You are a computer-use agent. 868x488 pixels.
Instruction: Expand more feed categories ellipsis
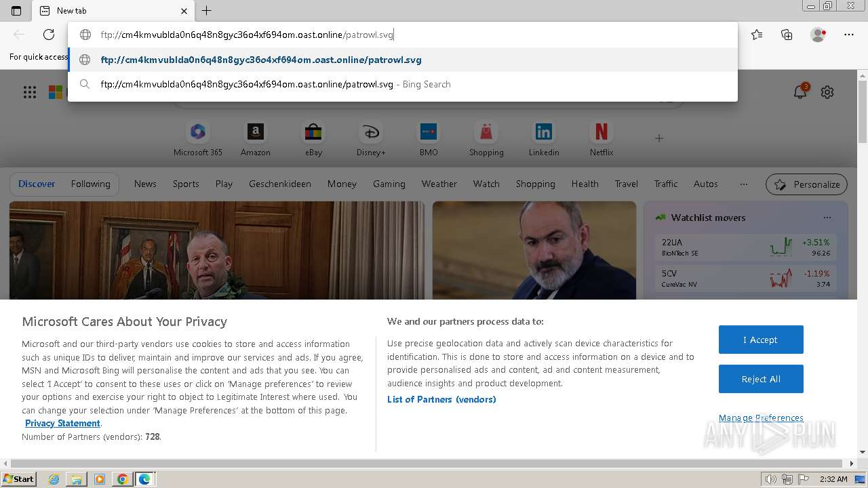tap(744, 184)
